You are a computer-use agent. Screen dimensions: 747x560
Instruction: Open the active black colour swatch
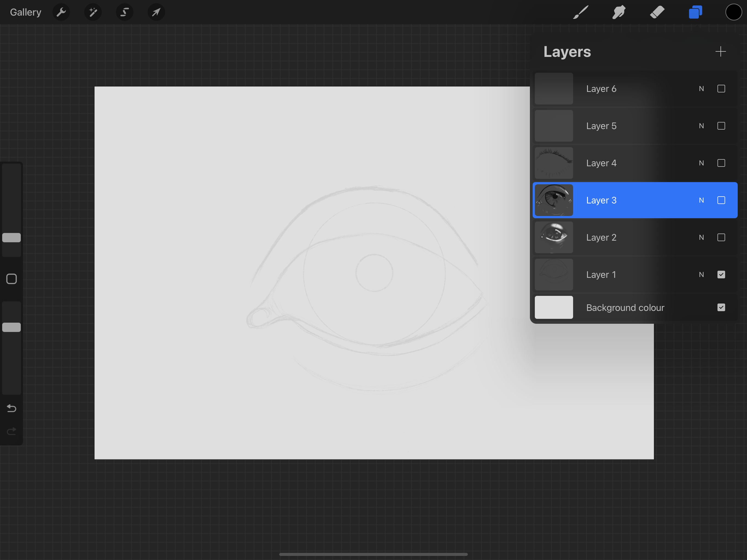point(733,13)
